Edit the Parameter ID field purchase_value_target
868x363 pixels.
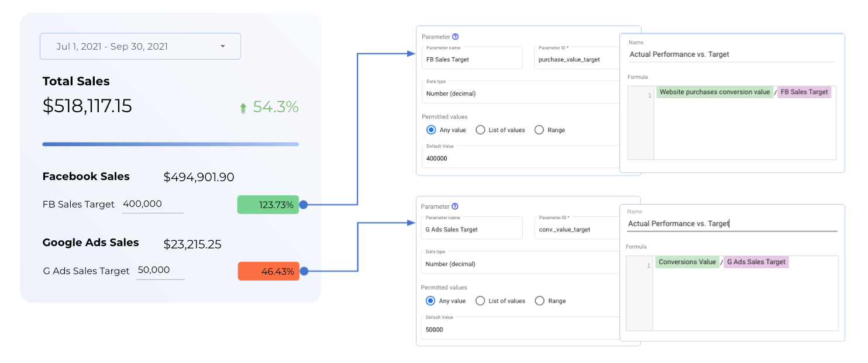pos(577,58)
